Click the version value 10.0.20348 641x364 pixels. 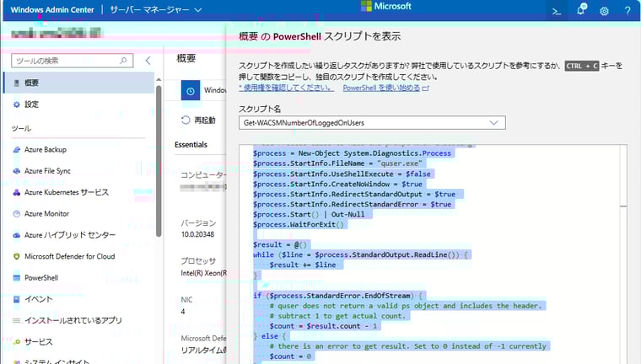point(198,234)
